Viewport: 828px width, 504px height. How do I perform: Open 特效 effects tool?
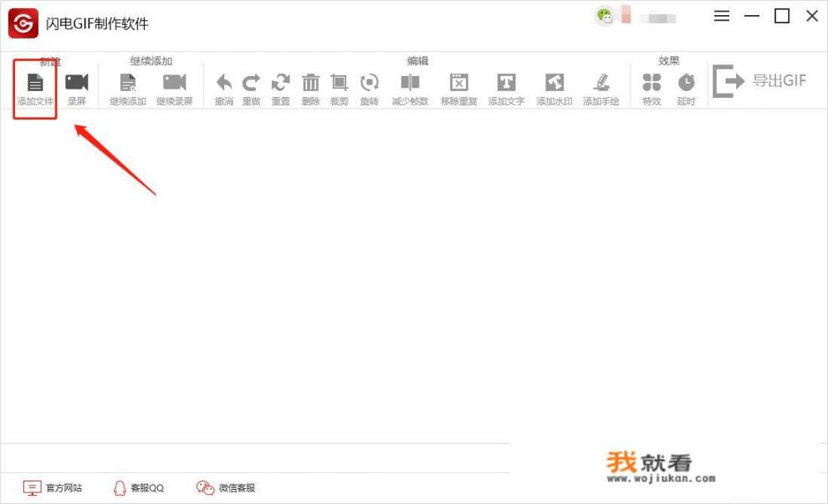click(x=652, y=83)
